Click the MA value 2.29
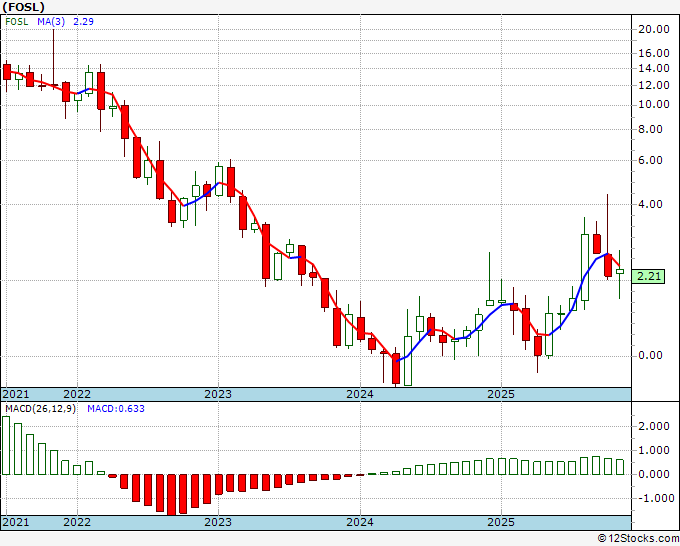 point(83,22)
